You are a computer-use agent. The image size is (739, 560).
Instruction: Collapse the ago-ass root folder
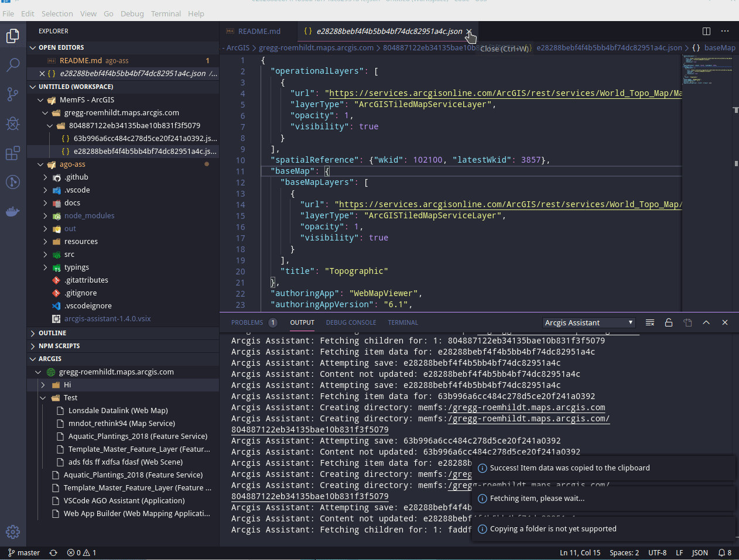(x=40, y=164)
